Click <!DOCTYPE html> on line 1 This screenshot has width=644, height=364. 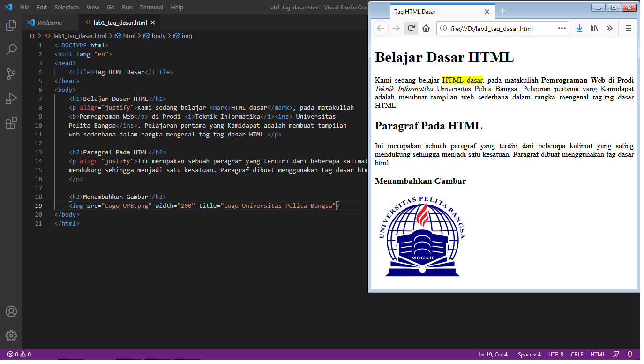82,45
